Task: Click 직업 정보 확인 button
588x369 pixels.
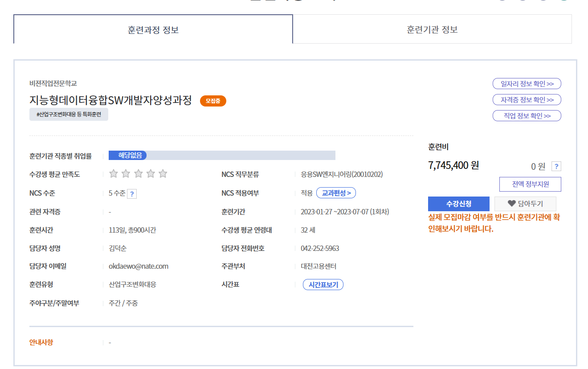Action: coord(527,116)
